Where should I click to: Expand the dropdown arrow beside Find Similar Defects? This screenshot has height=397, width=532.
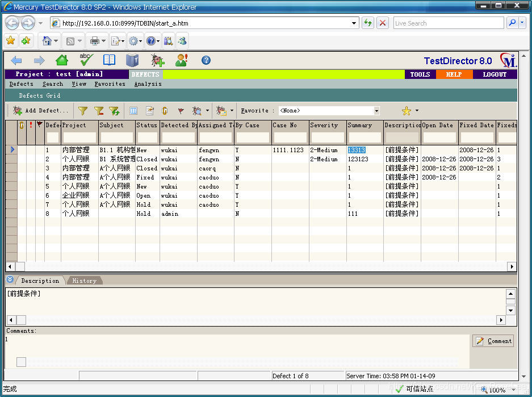tap(207, 111)
